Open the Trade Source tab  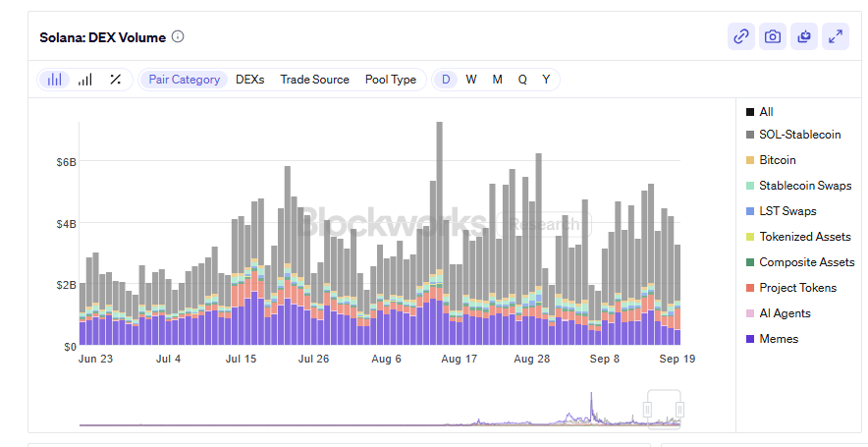[315, 80]
